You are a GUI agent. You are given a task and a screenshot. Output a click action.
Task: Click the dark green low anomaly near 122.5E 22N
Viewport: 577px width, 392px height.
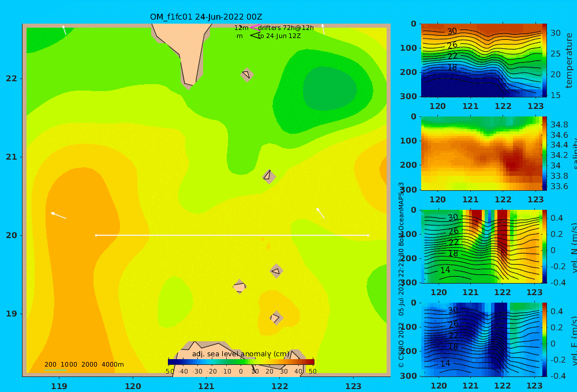point(329,88)
